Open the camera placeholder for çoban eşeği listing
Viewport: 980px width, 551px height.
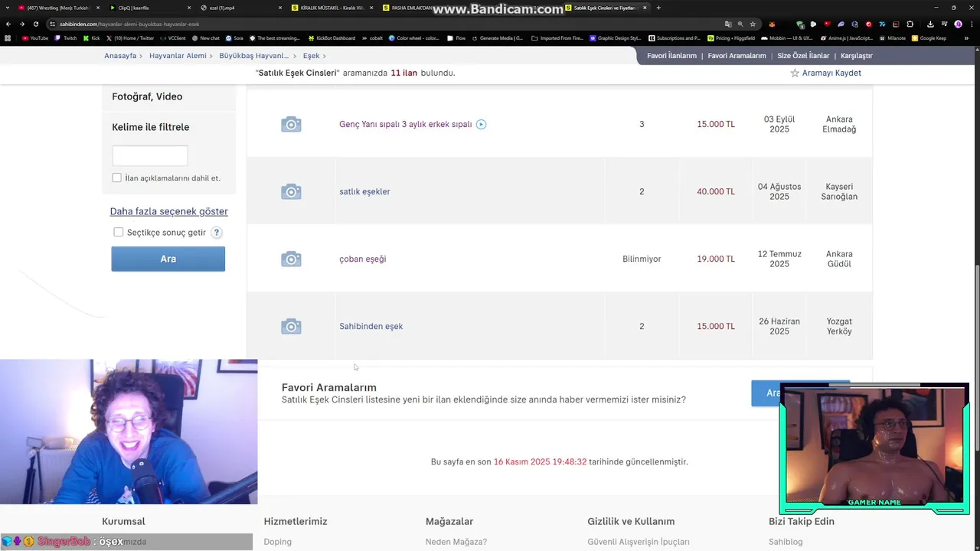point(291,259)
